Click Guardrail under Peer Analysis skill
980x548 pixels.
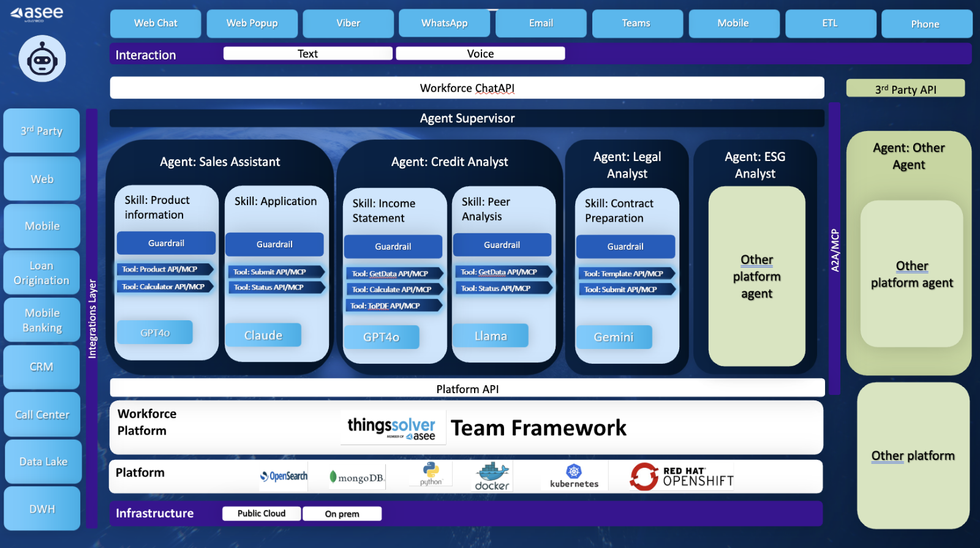point(502,245)
